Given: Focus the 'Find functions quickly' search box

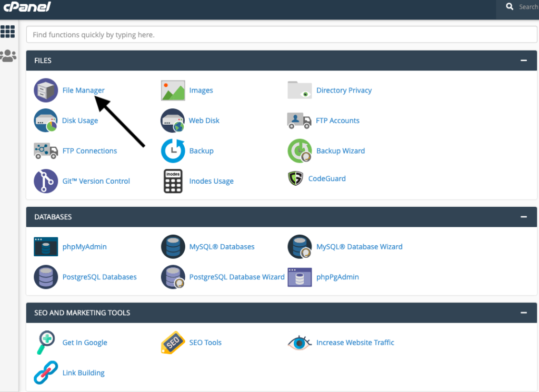Looking at the screenshot, I should 282,35.
